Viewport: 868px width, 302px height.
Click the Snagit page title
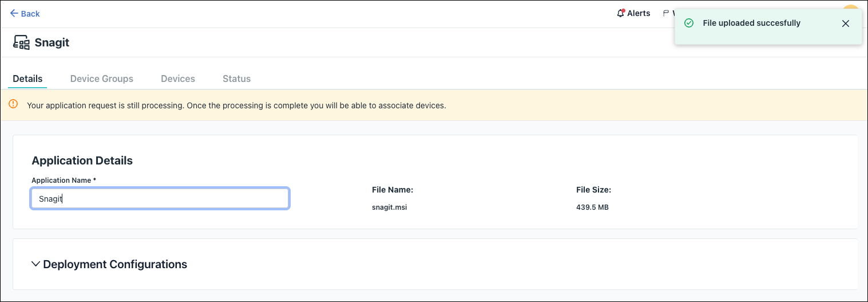coord(52,42)
